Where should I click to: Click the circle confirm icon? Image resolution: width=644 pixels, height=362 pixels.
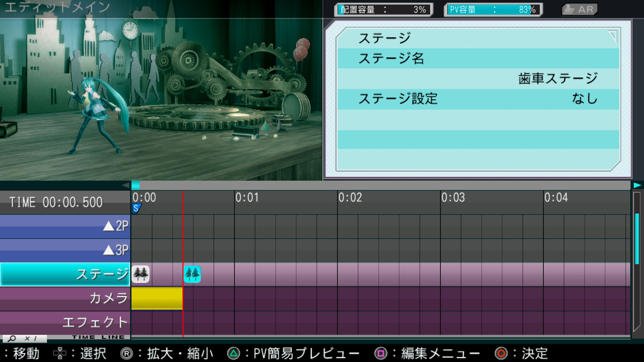501,353
